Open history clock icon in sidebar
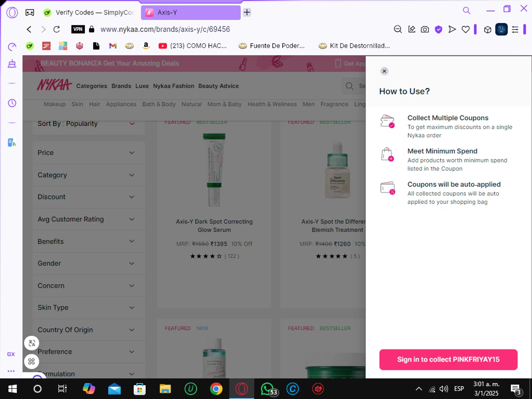 point(12,103)
